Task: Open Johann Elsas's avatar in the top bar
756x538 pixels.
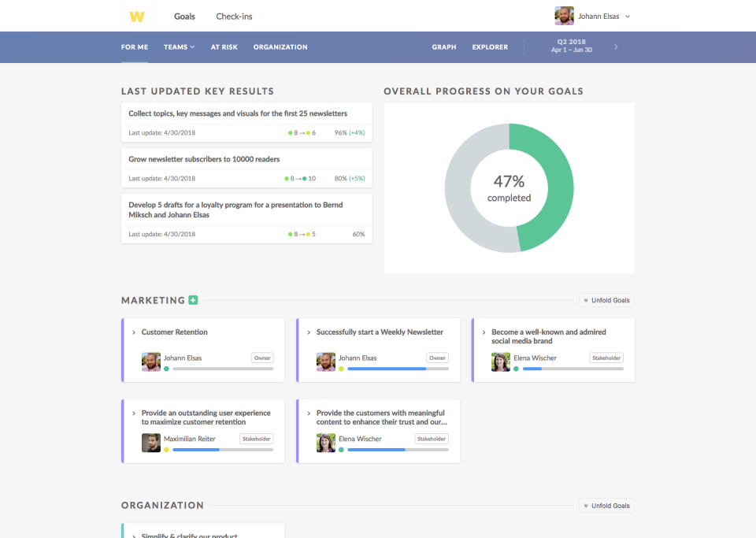Action: [564, 16]
